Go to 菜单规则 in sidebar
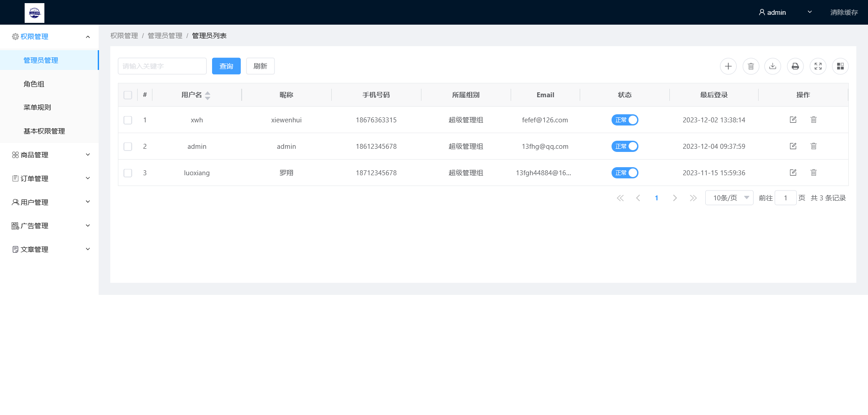The image size is (868, 415). click(x=37, y=107)
